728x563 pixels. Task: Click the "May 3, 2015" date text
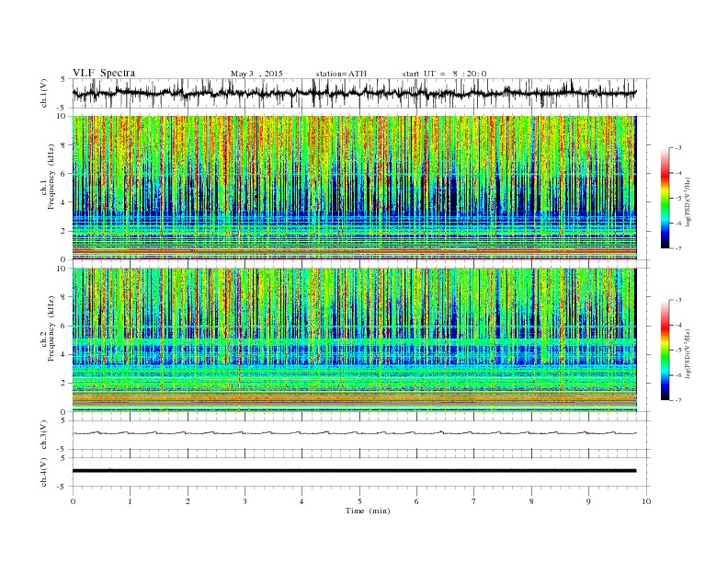256,74
